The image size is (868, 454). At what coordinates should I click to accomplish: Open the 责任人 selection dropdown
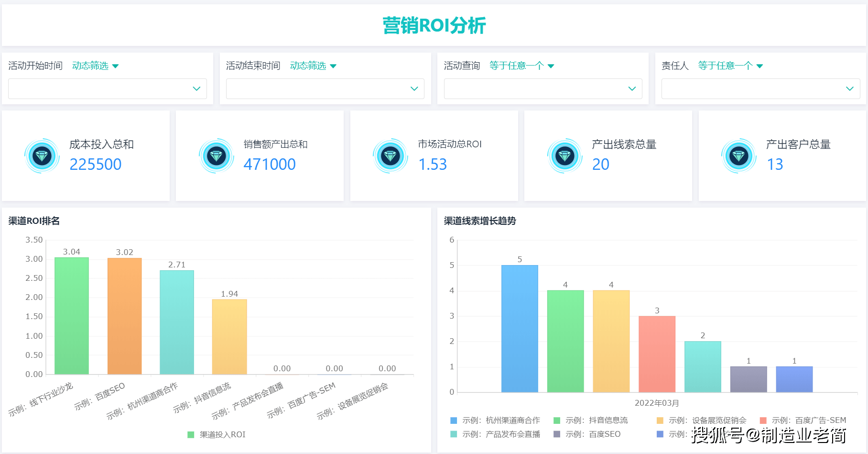click(x=760, y=89)
